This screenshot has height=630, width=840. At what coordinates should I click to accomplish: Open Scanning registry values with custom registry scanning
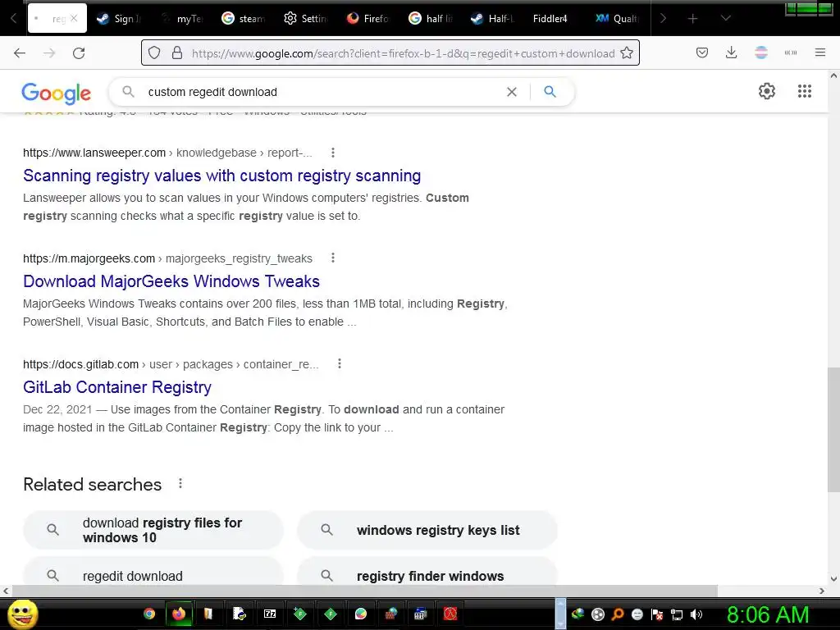(x=221, y=176)
